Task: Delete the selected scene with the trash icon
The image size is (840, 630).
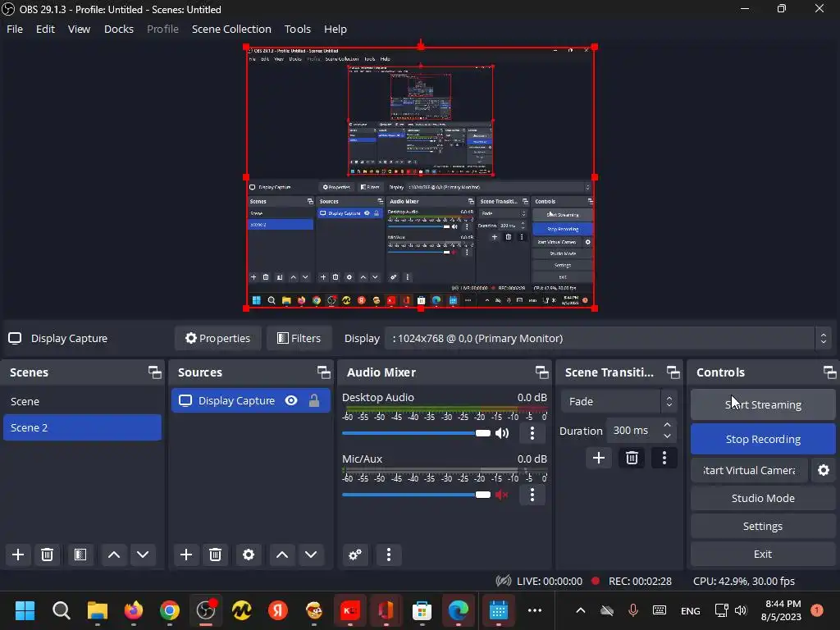Action: pos(47,555)
